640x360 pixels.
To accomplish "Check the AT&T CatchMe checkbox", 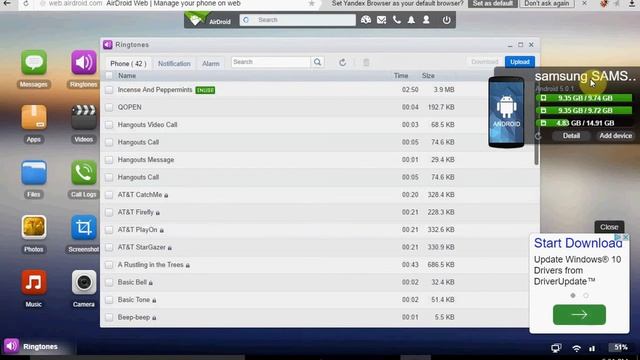I will click(x=109, y=195).
